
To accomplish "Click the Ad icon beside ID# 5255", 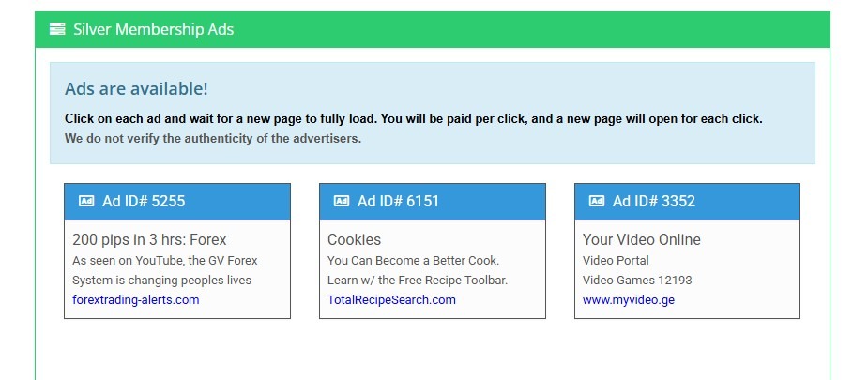I will (86, 201).
